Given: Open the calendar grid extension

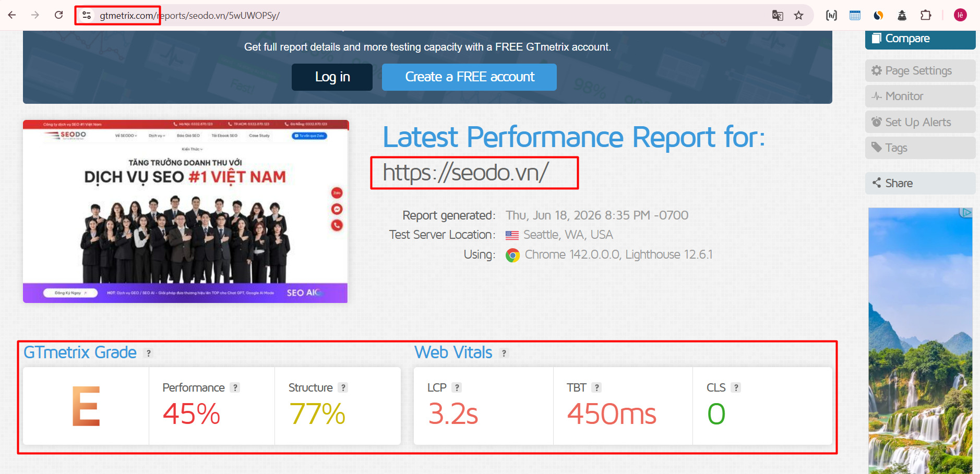Looking at the screenshot, I should click(x=855, y=16).
